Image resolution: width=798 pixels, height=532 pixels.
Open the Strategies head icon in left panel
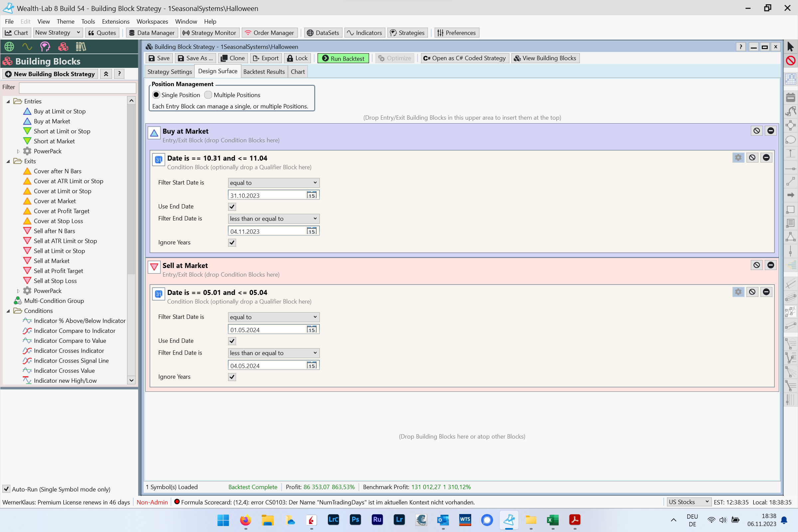pyautogui.click(x=45, y=47)
